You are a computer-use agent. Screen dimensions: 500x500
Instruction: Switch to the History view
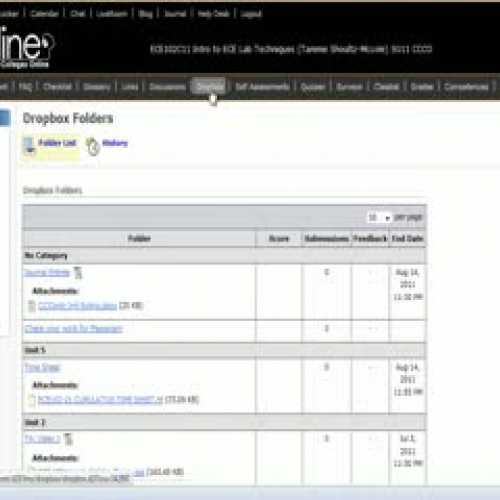click(x=115, y=143)
